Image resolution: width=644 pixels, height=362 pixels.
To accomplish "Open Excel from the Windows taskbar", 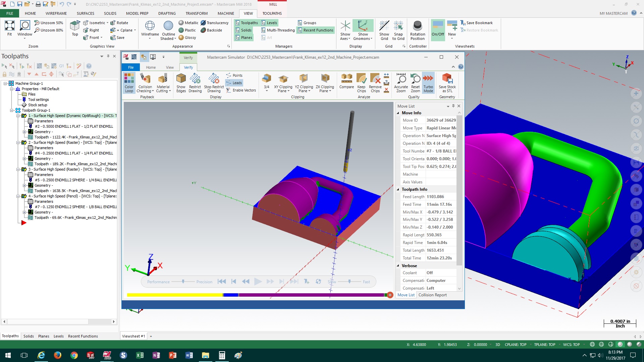I will (x=140, y=355).
